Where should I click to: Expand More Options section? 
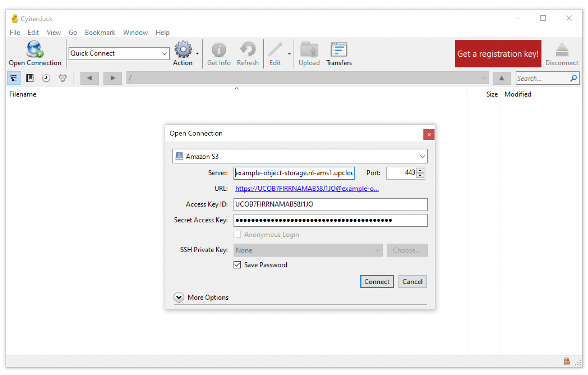[179, 297]
